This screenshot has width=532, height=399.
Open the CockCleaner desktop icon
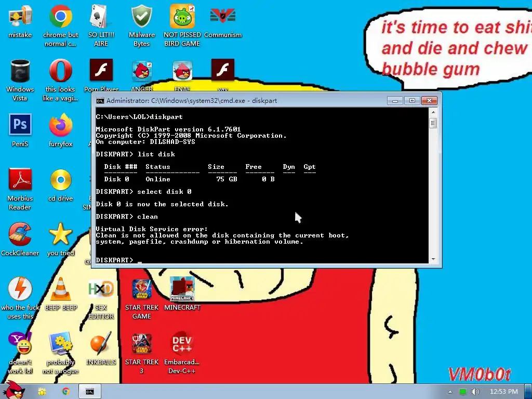(20, 240)
